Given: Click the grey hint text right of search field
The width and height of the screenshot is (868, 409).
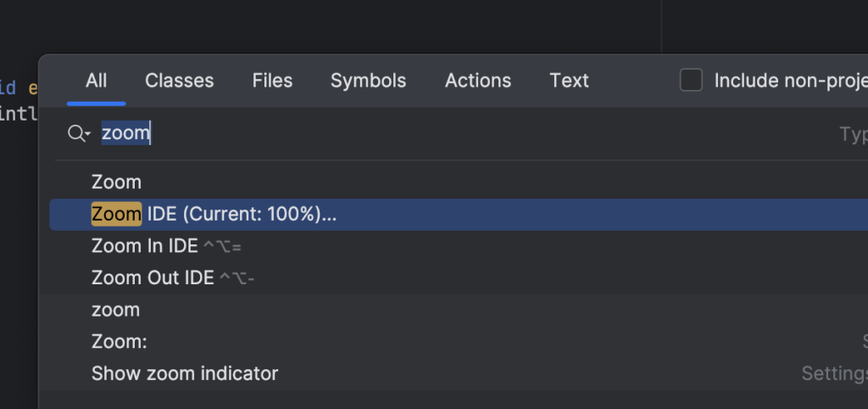Looking at the screenshot, I should (852, 134).
